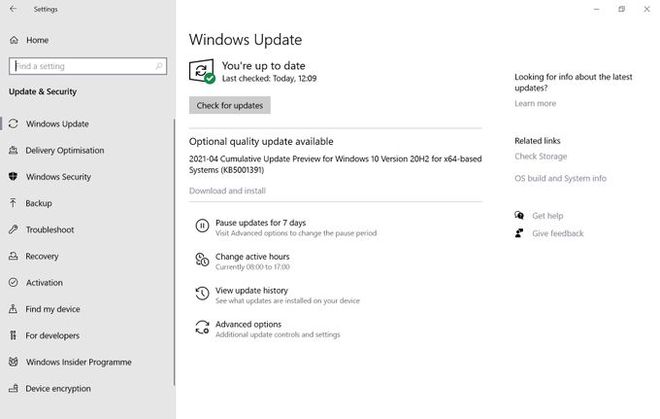Click the Home icon in sidebar
660x419 pixels.
13,40
